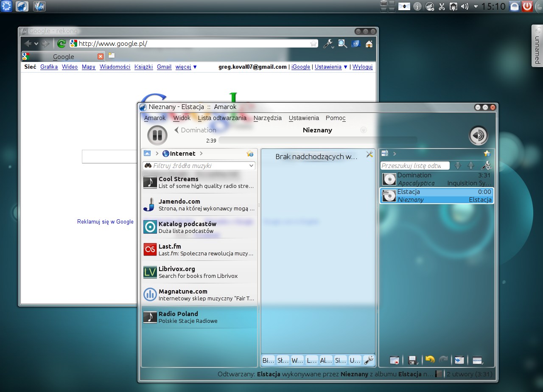The height and width of the screenshot is (392, 543).
Task: Open Katalog podcastów service
Action: (x=199, y=227)
